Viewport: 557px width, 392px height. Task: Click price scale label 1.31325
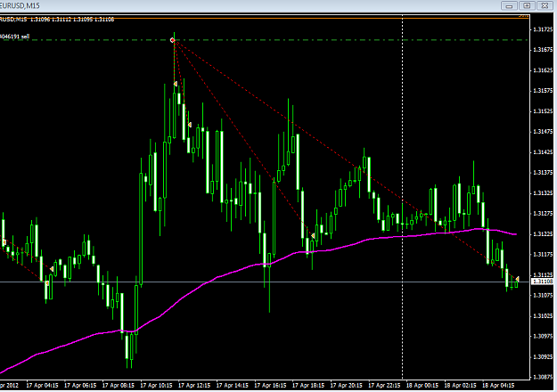click(543, 193)
